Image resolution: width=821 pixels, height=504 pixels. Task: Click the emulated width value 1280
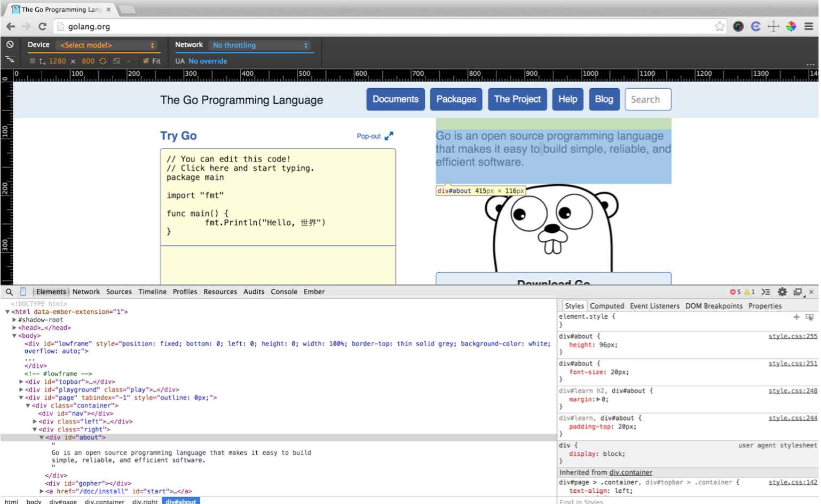point(58,61)
